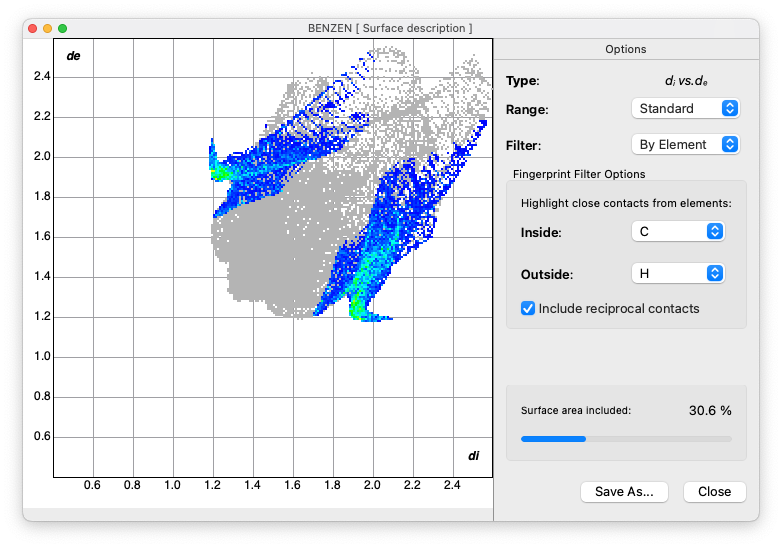782x548 pixels.
Task: Click the di axis label on the plot
Action: (474, 456)
